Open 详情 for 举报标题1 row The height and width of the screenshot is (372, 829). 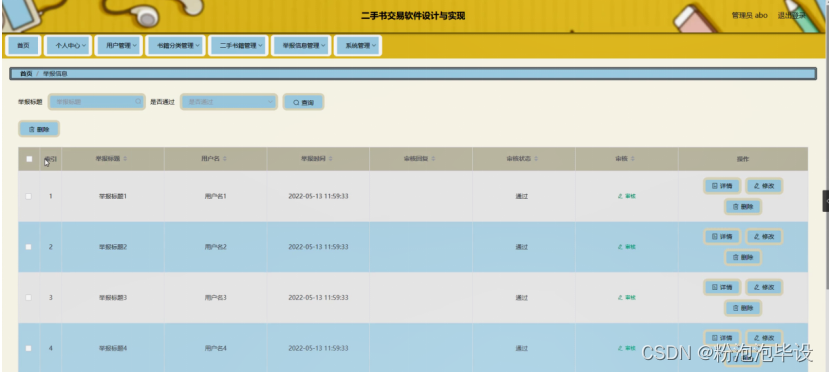click(722, 186)
